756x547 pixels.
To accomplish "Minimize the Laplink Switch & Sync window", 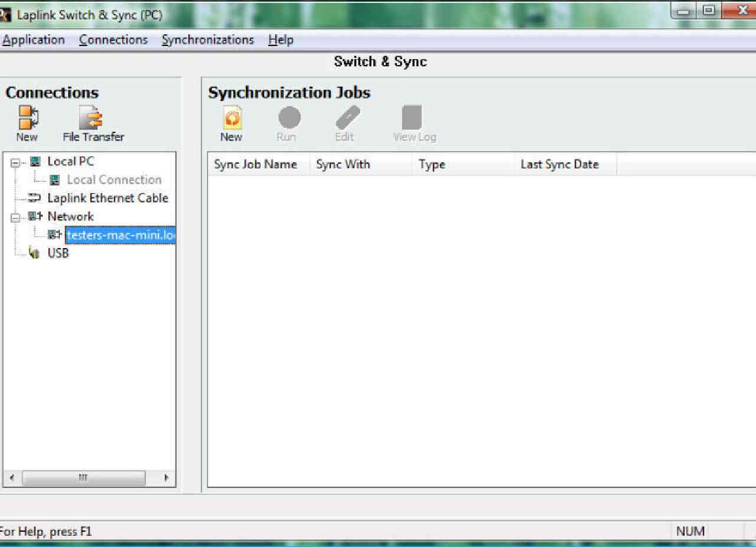I will 683,10.
